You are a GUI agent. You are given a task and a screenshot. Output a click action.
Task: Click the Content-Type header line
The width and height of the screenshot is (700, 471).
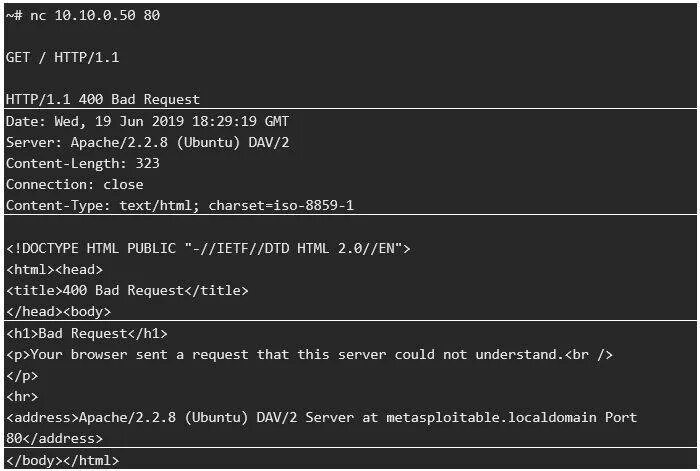pos(180,205)
